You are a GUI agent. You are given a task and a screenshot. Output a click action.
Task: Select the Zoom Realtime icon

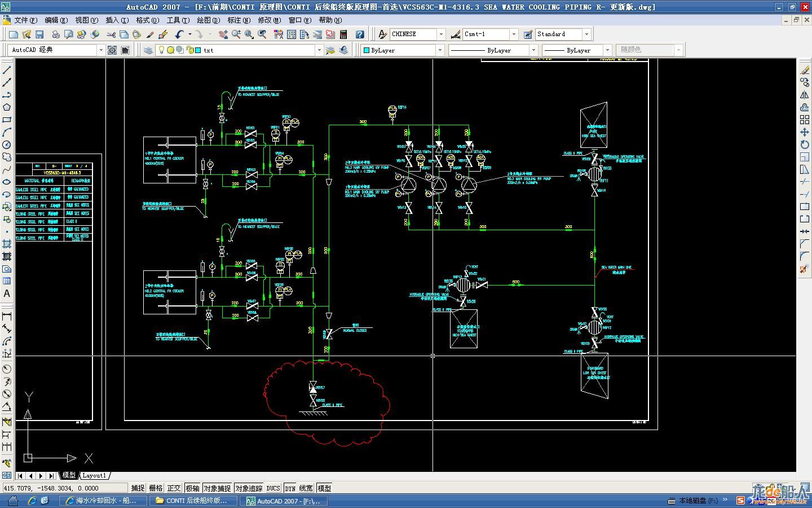pos(237,34)
